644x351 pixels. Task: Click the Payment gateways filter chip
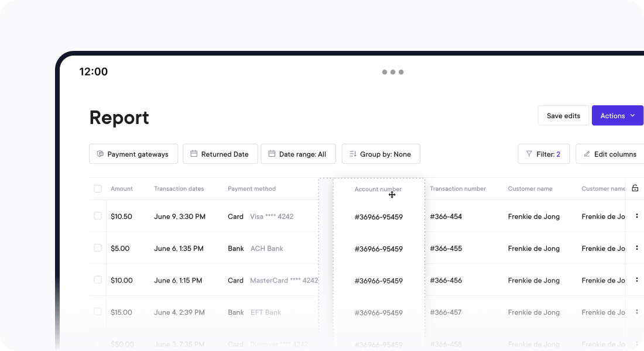[133, 154]
